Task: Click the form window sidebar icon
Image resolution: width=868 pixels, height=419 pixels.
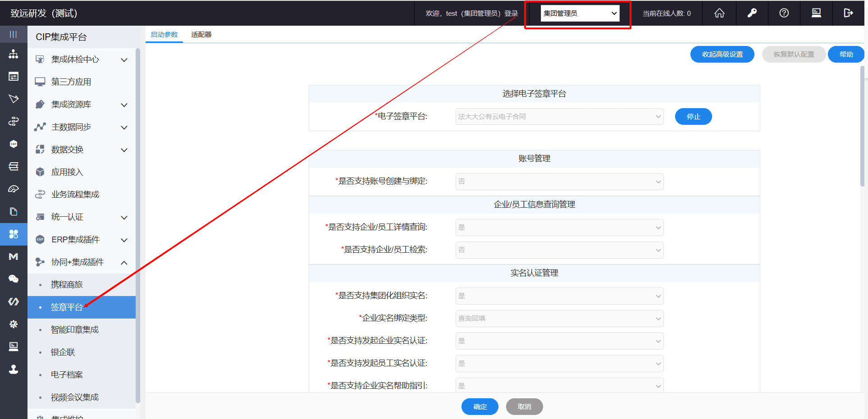Action: [x=14, y=77]
